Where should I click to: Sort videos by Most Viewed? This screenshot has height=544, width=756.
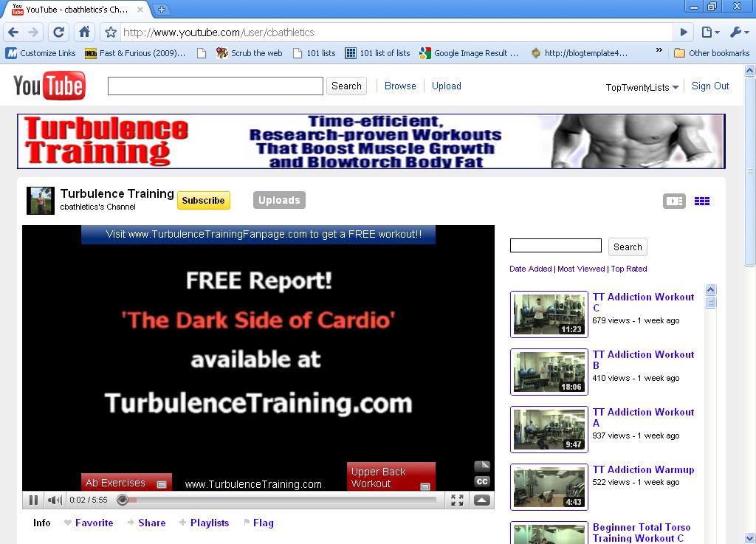click(x=581, y=269)
